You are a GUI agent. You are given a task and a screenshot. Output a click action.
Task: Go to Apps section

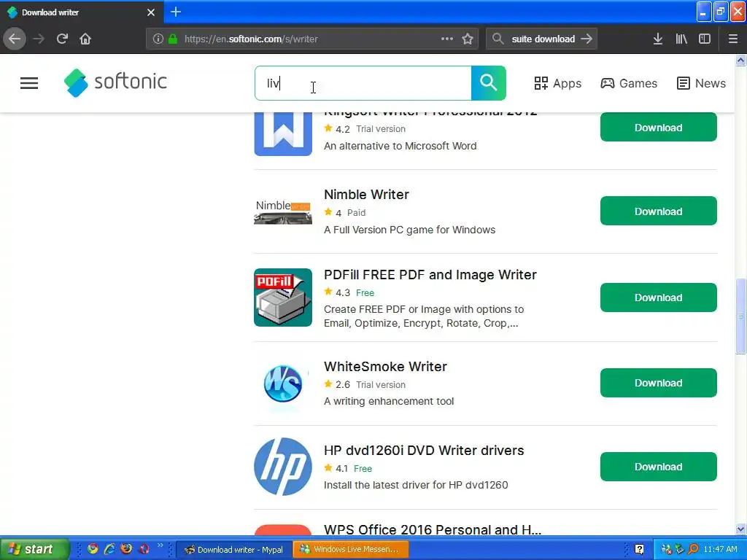558,83
